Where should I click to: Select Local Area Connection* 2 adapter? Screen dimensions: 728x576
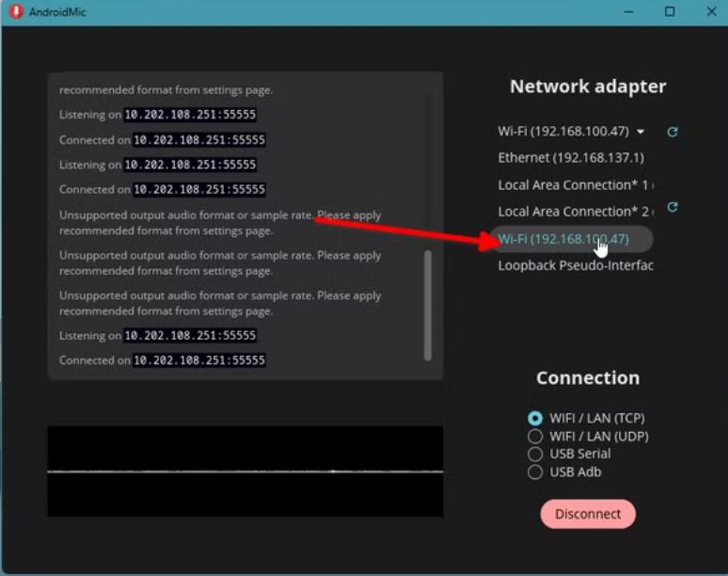click(575, 212)
